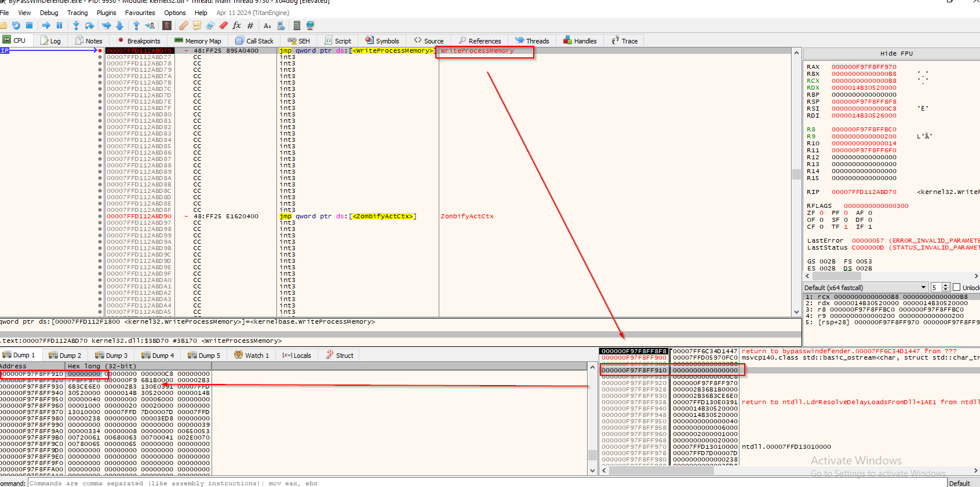Click the disassembly vertical scrollbar thumb
This screenshot has width=980, height=487.
tap(796, 174)
